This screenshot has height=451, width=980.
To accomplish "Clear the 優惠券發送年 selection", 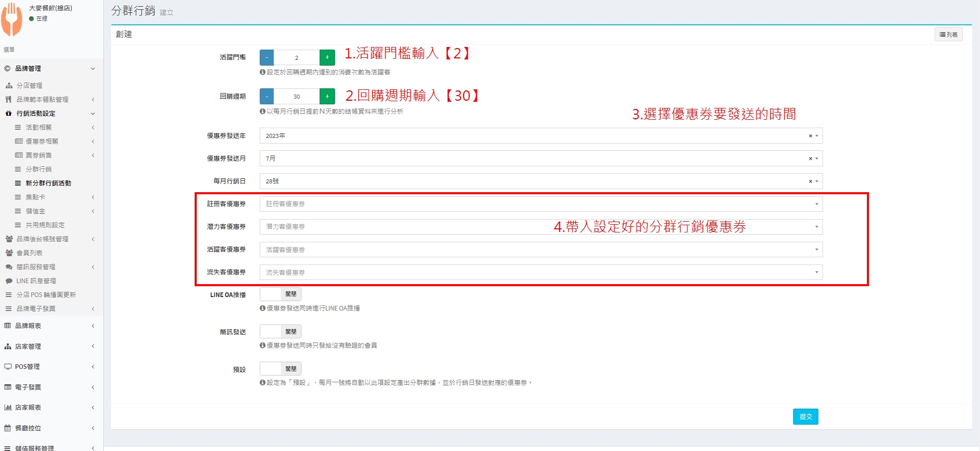I will [x=810, y=136].
